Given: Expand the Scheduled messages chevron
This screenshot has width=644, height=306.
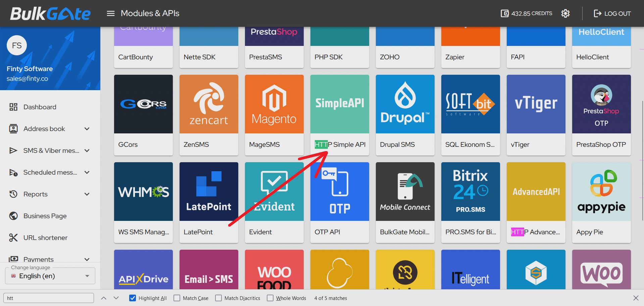Looking at the screenshot, I should (87, 172).
